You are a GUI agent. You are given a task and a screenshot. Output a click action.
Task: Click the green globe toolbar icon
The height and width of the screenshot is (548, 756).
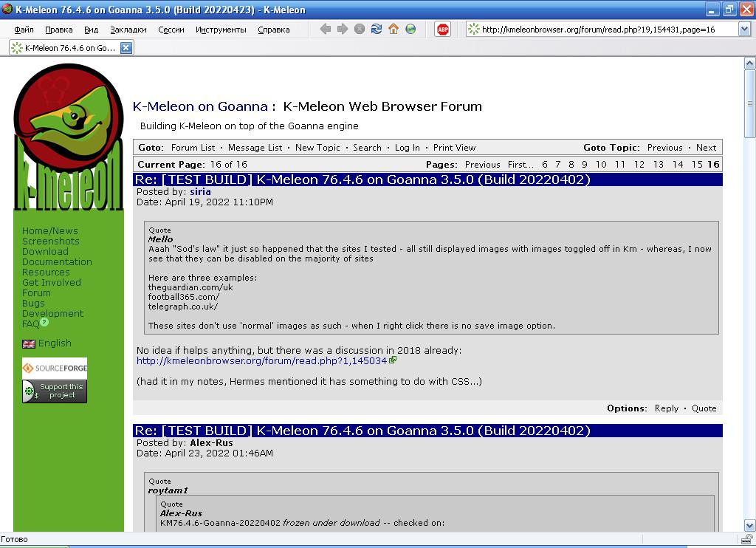tap(410, 29)
